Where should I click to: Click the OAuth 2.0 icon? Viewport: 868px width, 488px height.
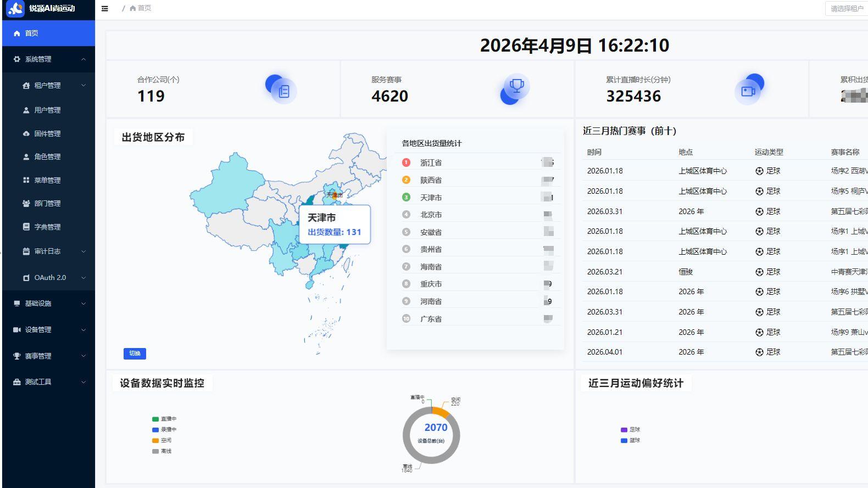tap(26, 278)
